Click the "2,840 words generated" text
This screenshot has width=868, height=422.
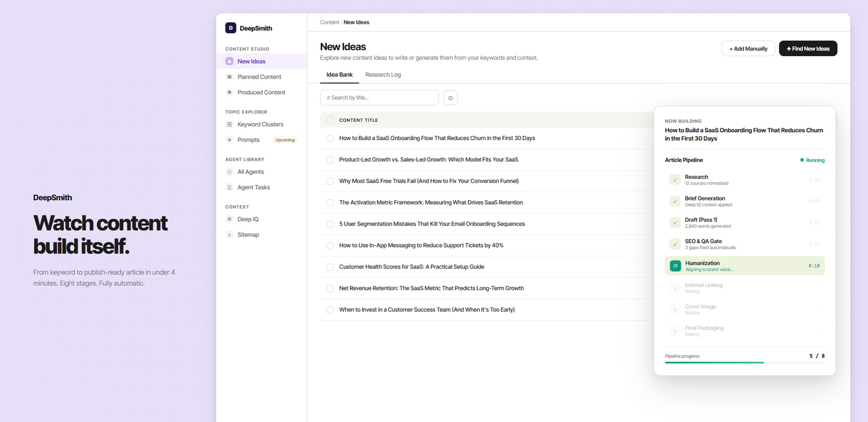point(708,226)
